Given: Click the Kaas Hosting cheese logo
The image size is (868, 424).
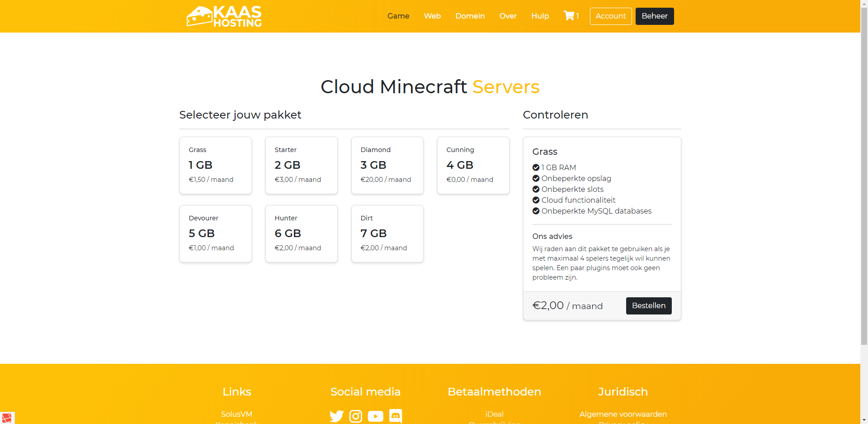Looking at the screenshot, I should pos(224,16).
